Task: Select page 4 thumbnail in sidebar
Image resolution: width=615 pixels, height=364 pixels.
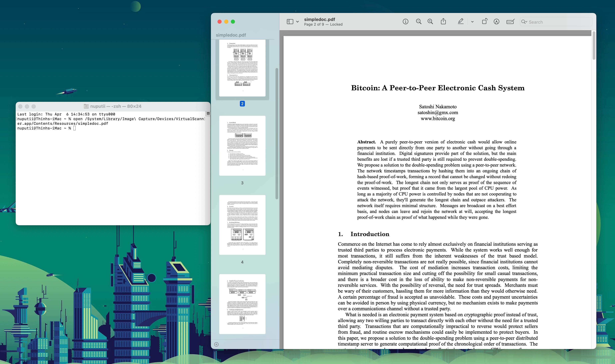Action: click(x=242, y=225)
